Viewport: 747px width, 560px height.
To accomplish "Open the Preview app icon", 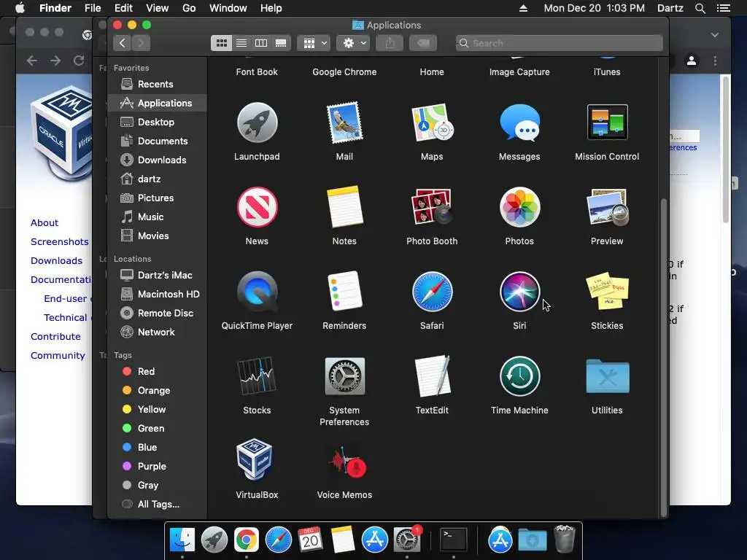I will point(608,207).
